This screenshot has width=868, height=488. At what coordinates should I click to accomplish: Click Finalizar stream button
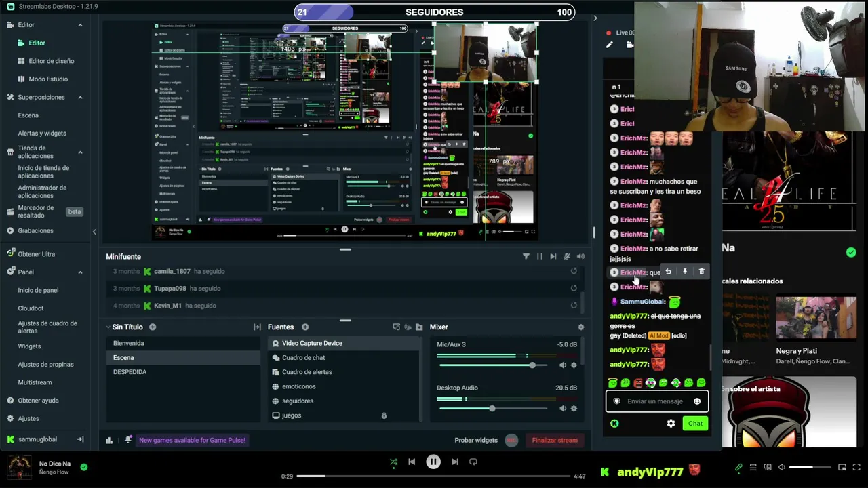pos(555,441)
